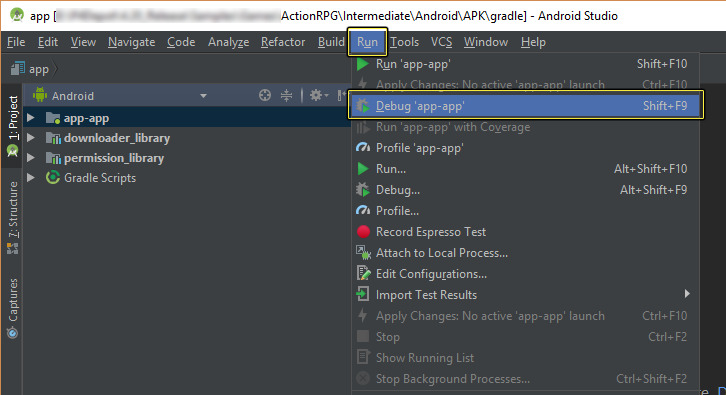Expand the downloader_library node
Viewport: 726px width, 395px height.
(x=31, y=138)
